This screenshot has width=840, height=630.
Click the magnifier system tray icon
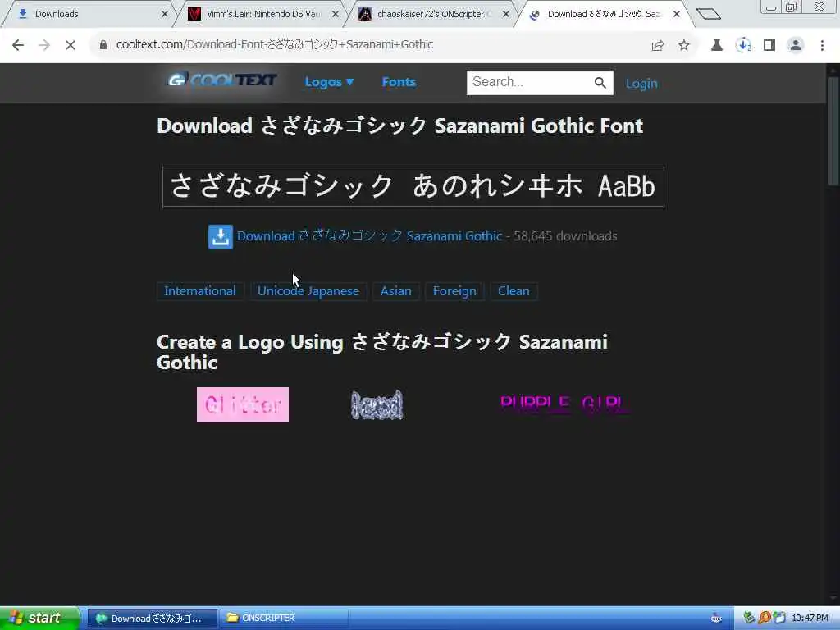(x=764, y=618)
